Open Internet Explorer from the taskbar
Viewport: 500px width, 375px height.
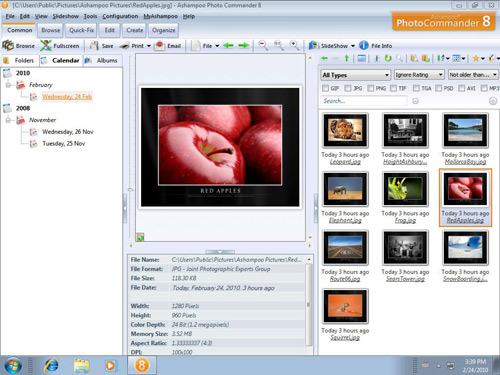(51, 365)
